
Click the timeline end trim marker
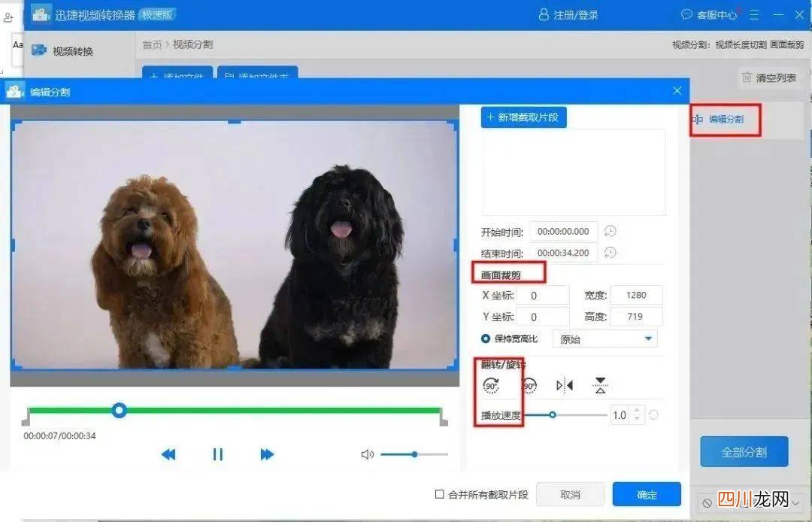tap(444, 417)
